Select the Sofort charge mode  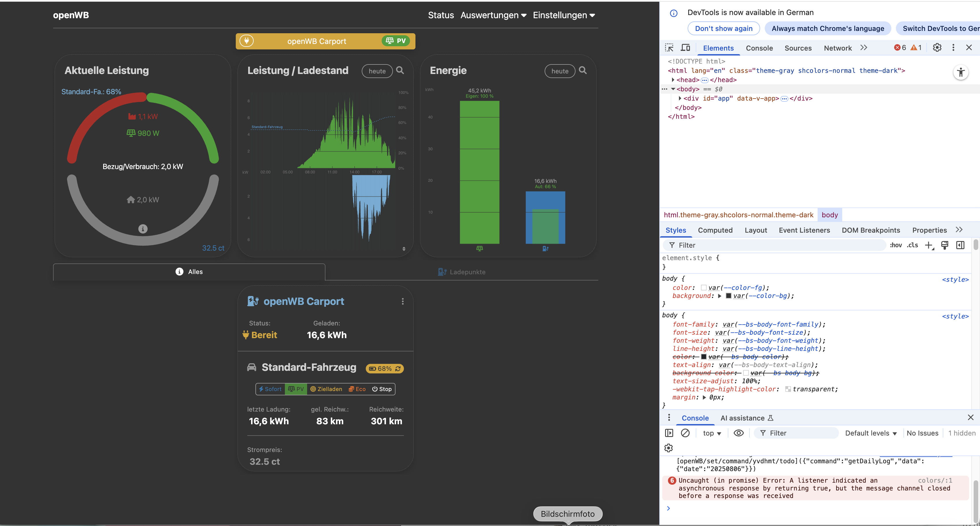click(270, 389)
